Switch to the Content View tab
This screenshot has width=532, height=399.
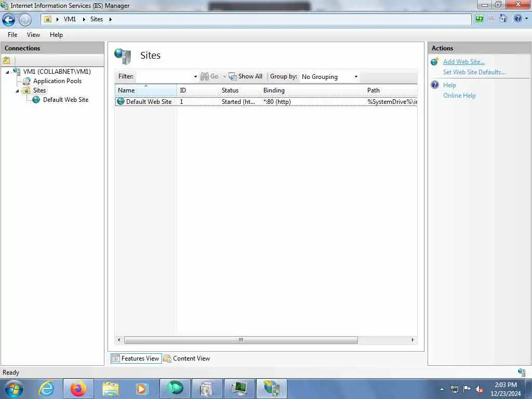[x=187, y=358]
